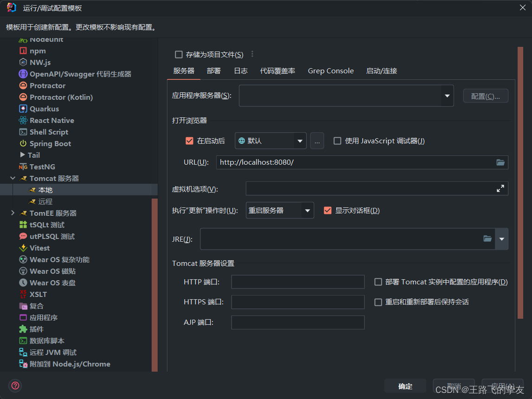Select the 远程 Tomcat template
The image size is (532, 399).
(79, 201)
